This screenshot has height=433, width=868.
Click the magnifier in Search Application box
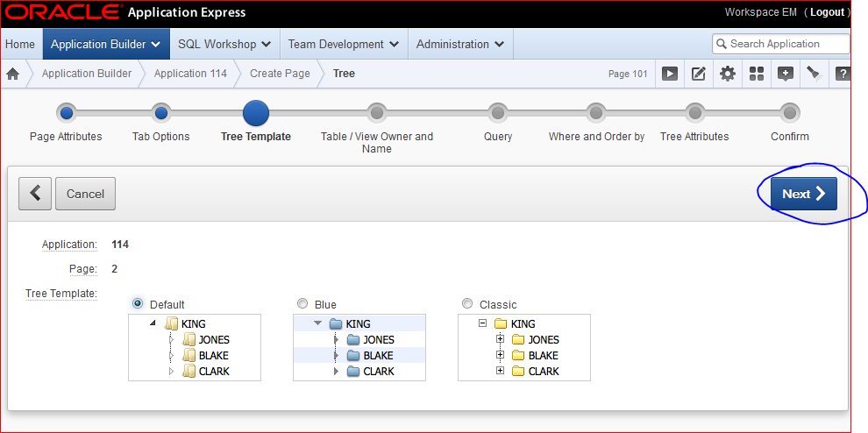point(722,44)
